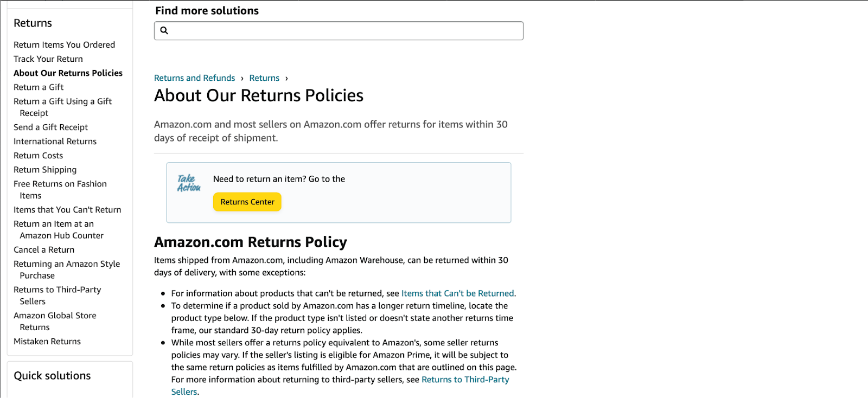Open the Returns to Third-Party Sellers inline link

(465, 380)
